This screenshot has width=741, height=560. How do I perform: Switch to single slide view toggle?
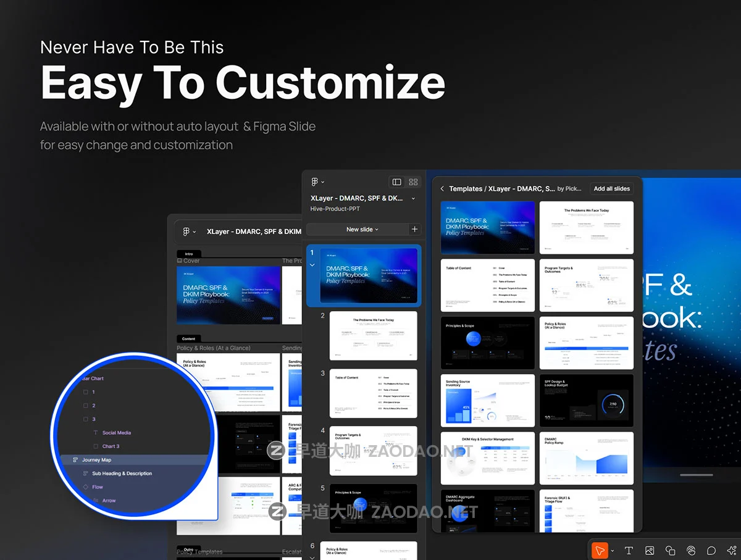tap(397, 182)
